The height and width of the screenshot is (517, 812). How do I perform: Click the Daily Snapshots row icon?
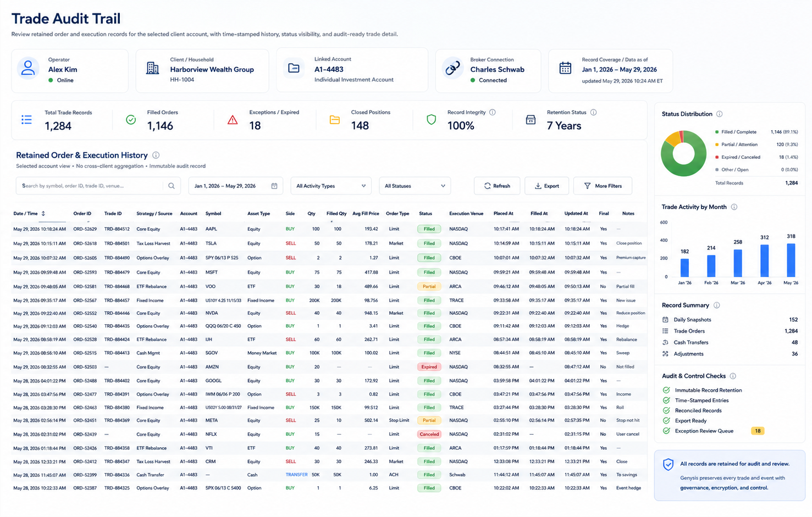pyautogui.click(x=665, y=319)
